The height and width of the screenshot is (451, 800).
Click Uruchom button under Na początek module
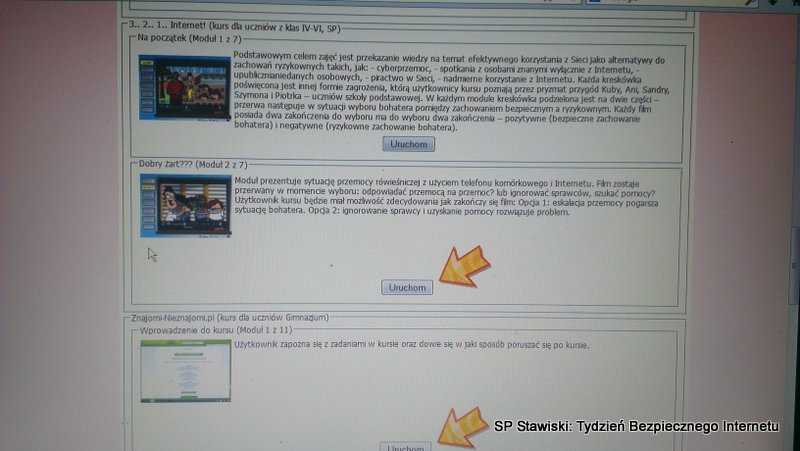[409, 144]
